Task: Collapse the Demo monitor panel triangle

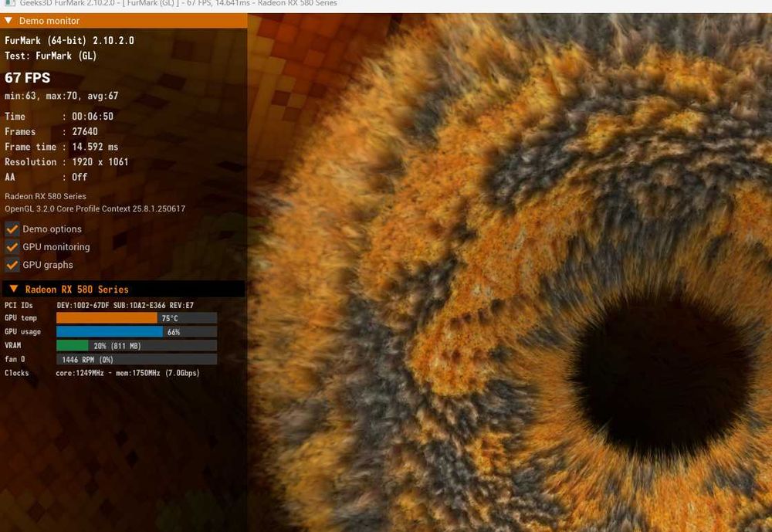Action: point(8,21)
